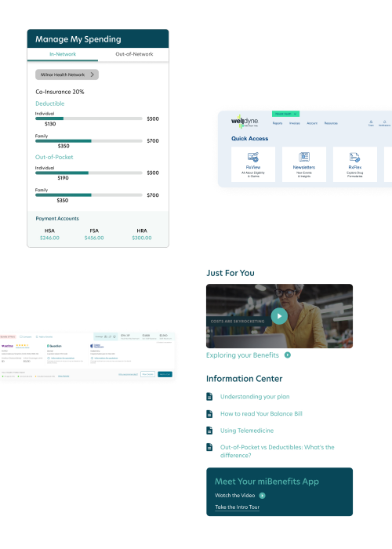392x549 pixels.
Task: Open the Understanding your plan document icon
Action: 209,397
